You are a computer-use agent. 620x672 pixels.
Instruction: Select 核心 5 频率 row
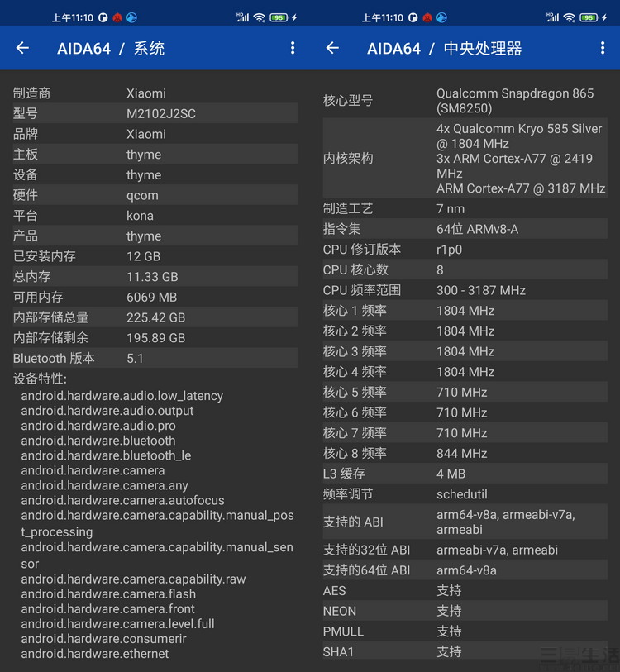click(465, 392)
